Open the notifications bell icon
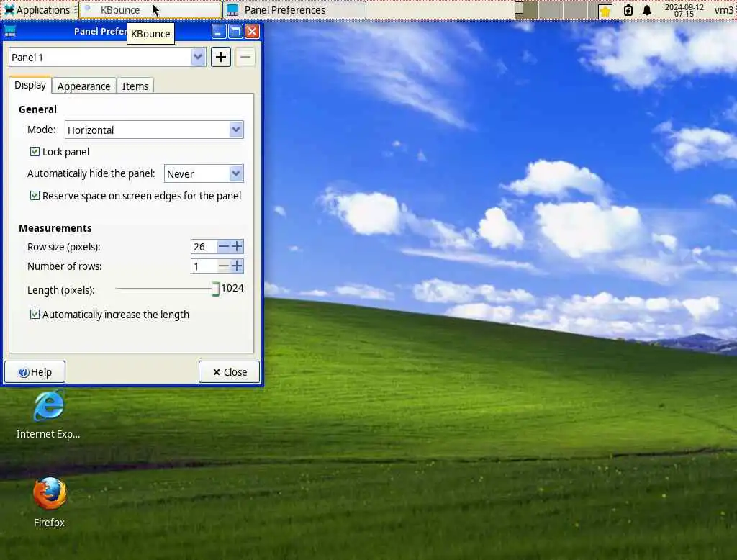 (x=647, y=10)
